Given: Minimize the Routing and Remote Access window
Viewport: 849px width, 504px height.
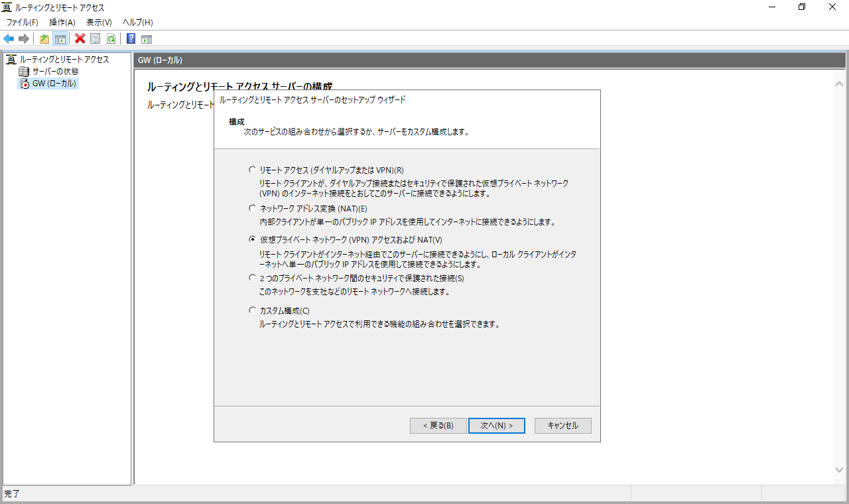Looking at the screenshot, I should click(x=772, y=7).
